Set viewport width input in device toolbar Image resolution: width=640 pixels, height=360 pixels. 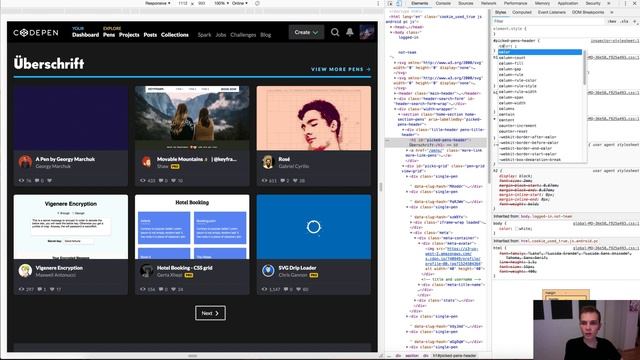[x=182, y=3]
